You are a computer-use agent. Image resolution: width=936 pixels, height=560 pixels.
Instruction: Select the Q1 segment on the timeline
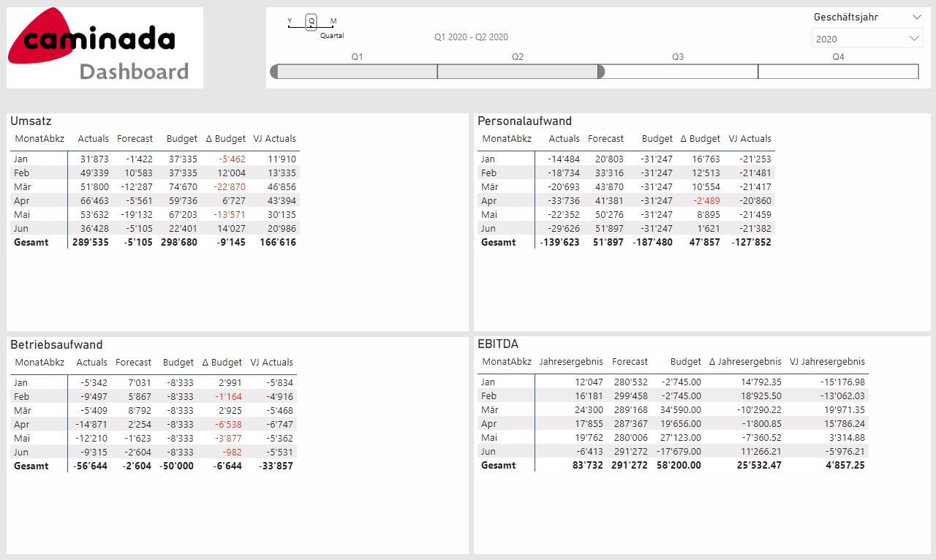[x=357, y=72]
